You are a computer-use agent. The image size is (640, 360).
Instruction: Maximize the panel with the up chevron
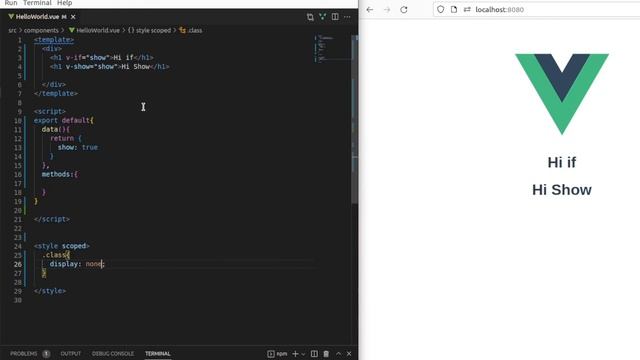tap(338, 353)
